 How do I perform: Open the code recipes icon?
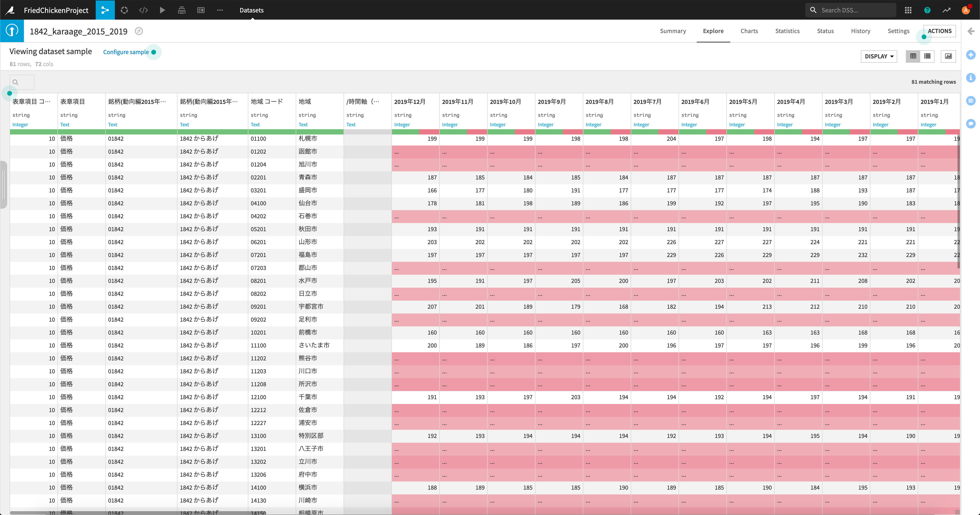pyautogui.click(x=143, y=10)
